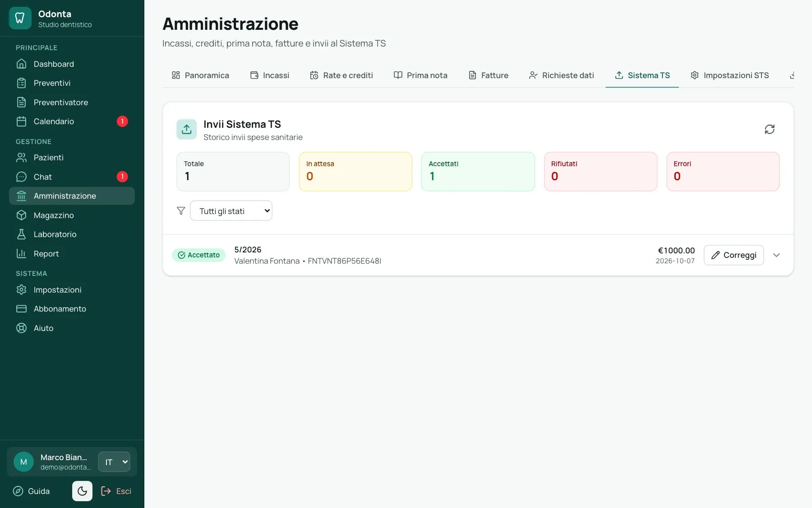
Task: Click the Errori summary card
Action: pyautogui.click(x=723, y=172)
